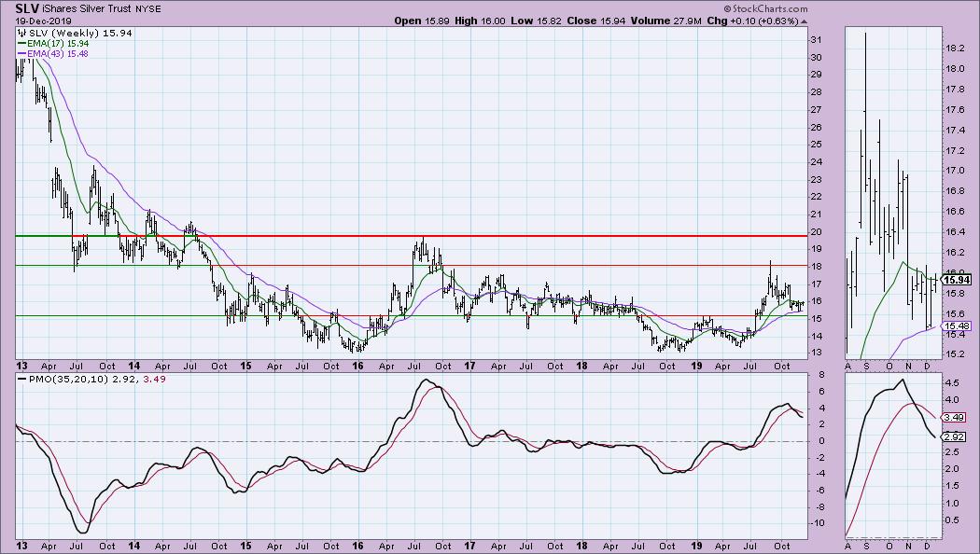Click the -10 label on PMO axis

[817, 523]
